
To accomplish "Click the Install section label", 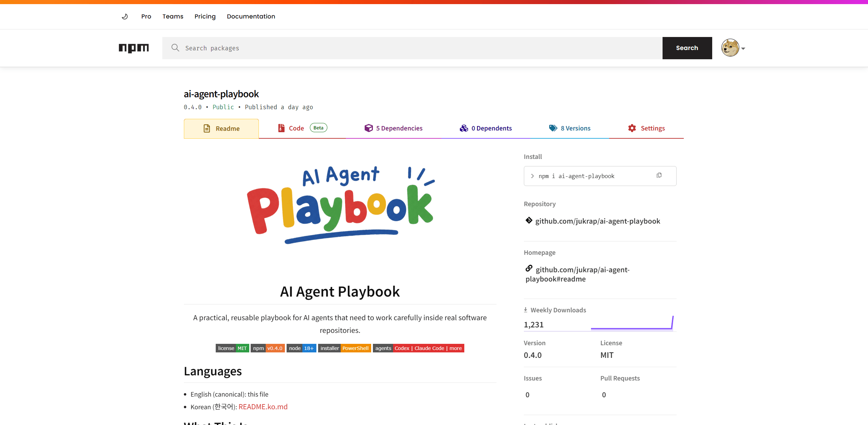I will [533, 157].
